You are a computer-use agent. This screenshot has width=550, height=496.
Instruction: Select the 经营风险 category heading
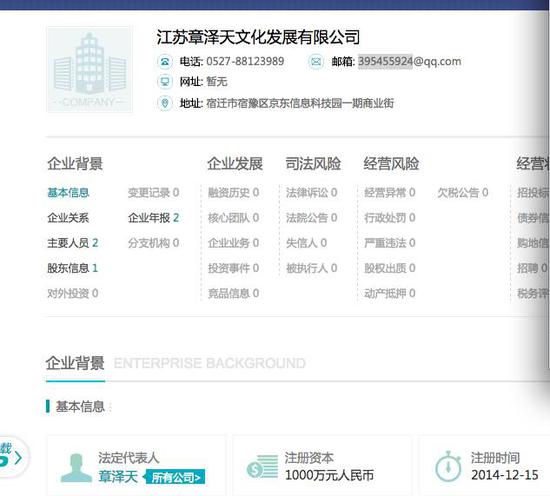coord(391,164)
